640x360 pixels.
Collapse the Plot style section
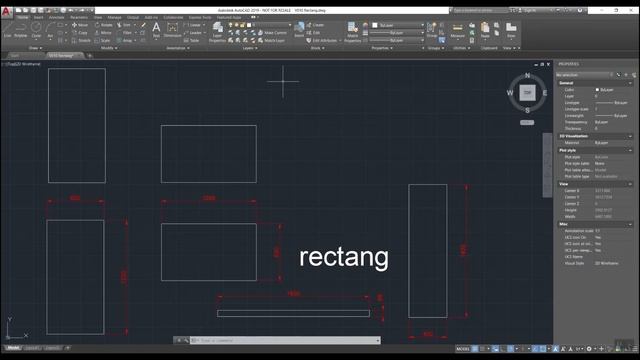click(630, 150)
